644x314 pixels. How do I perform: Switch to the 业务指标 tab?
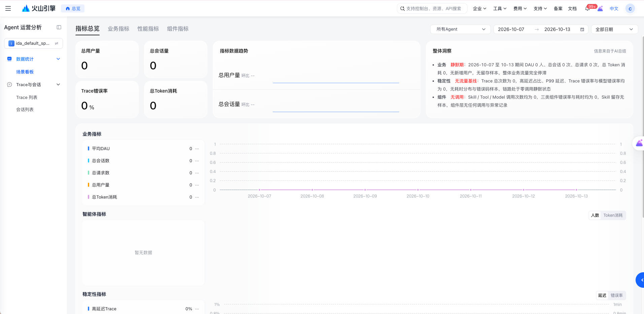click(x=118, y=29)
